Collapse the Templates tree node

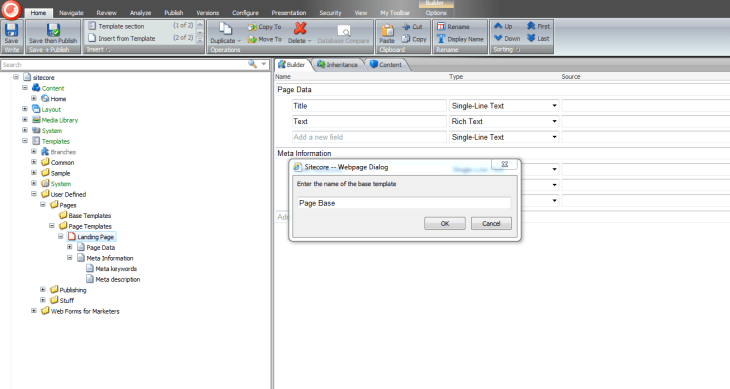pos(25,141)
